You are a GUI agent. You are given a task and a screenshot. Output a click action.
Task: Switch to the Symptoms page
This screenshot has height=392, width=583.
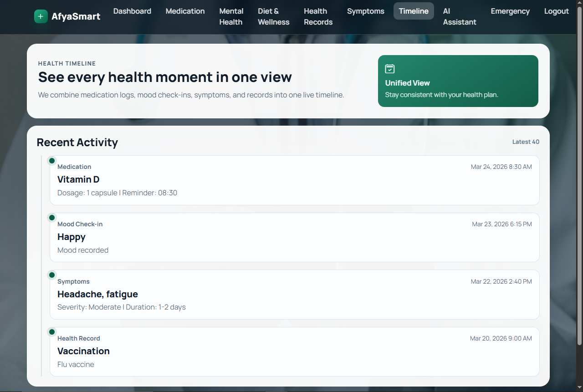[x=366, y=11]
